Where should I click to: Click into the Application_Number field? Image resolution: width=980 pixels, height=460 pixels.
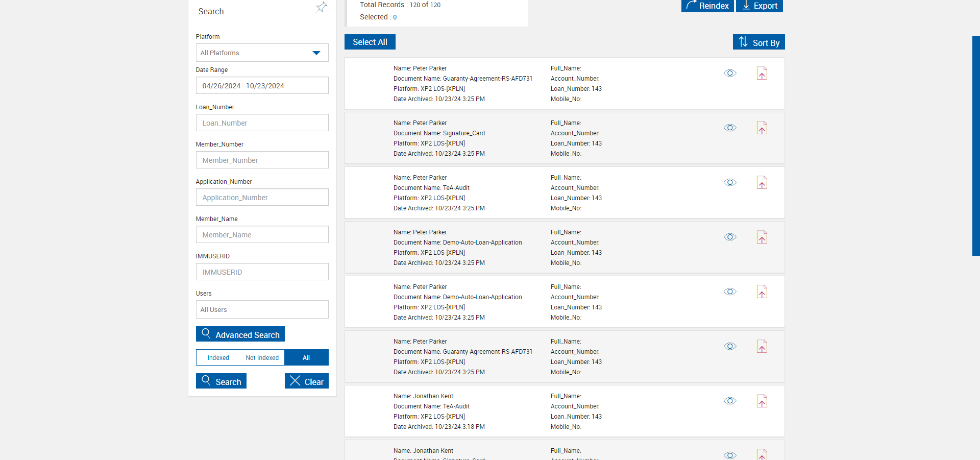(262, 197)
